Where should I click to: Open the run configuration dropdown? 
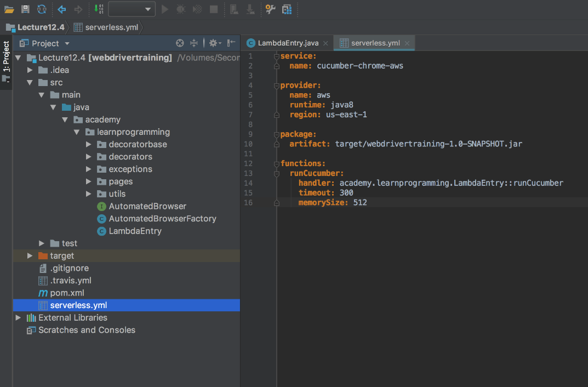point(132,9)
